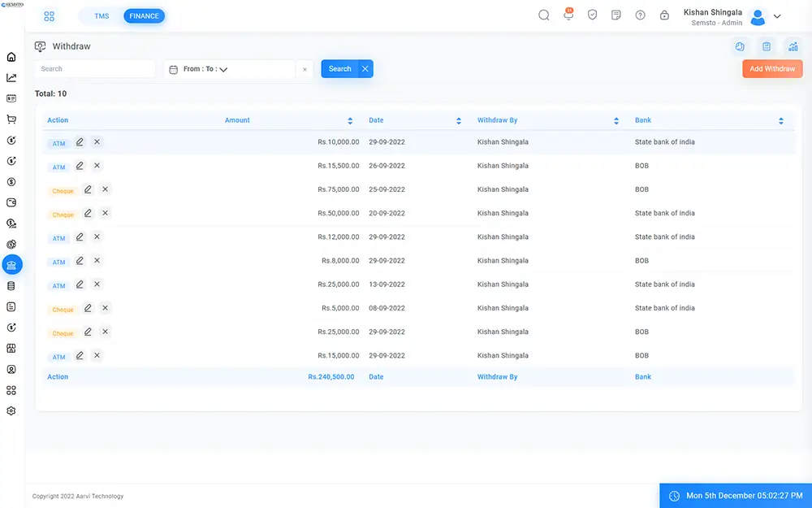Screen dimensions: 812x508
Task: Delete the Rs.75,000.00 cheque row
Action: 105,189
